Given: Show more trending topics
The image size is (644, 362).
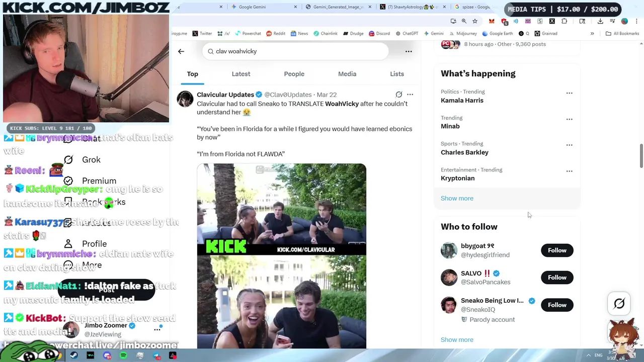Looking at the screenshot, I should coord(457,198).
